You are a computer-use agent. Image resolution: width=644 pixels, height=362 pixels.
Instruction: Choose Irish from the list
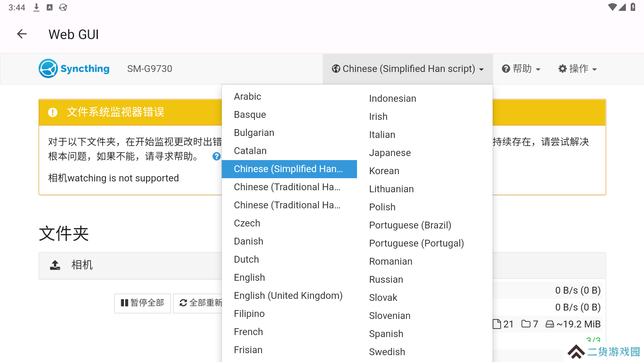(424, 117)
